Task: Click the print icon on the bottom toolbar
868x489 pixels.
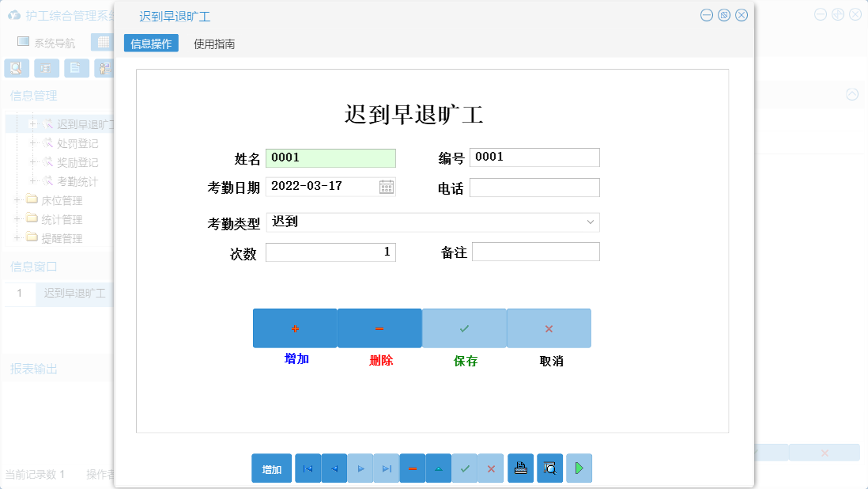Action: 521,468
